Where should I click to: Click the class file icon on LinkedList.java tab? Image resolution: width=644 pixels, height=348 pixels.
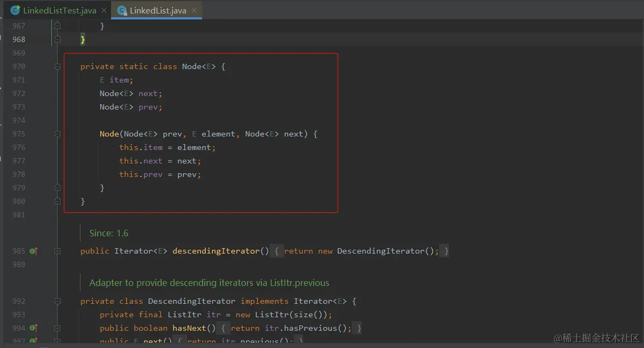pyautogui.click(x=122, y=11)
